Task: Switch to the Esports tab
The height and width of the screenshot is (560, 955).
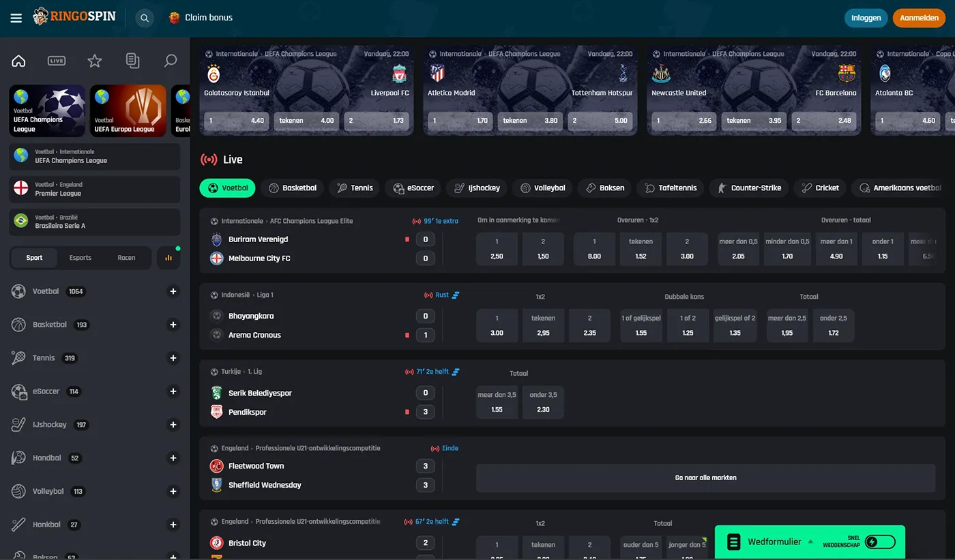Action: pos(80,258)
